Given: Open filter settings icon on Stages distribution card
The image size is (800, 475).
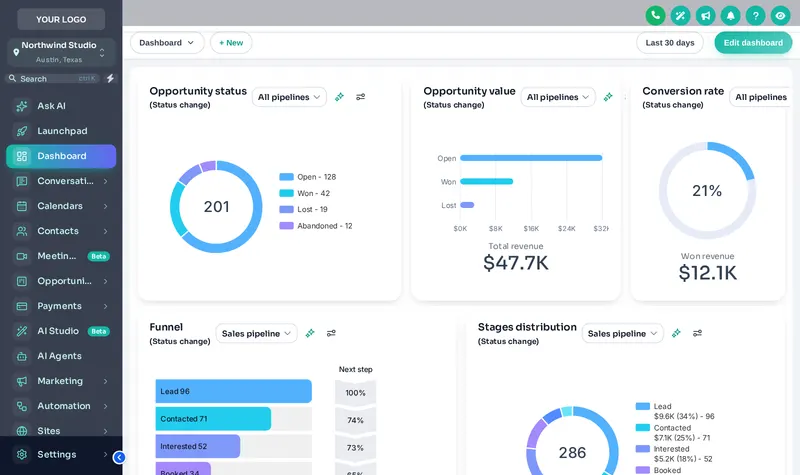Looking at the screenshot, I should 697,333.
